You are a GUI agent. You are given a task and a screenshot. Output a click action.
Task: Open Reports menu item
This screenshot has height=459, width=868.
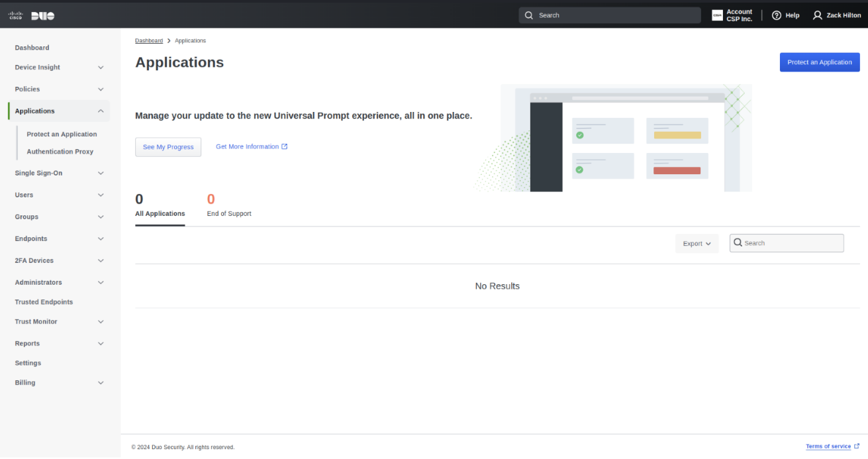[x=27, y=344]
